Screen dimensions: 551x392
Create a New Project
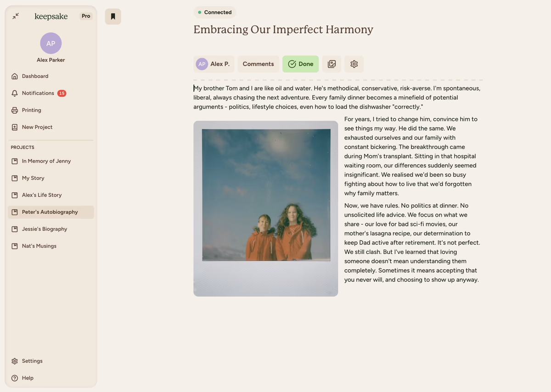37,127
